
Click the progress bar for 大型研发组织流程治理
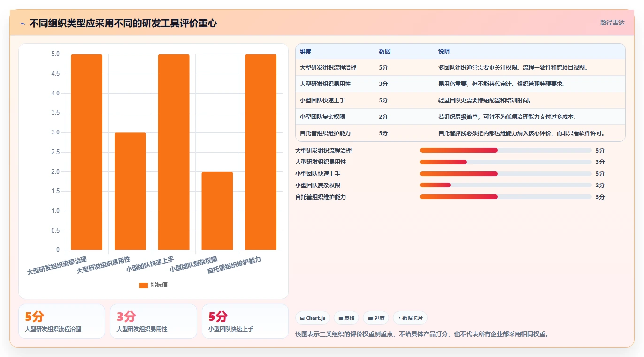506,150
